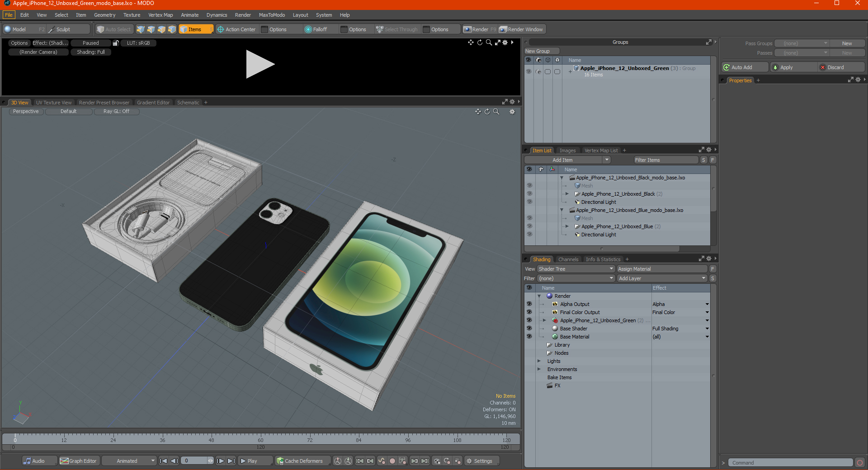Screen dimensions: 868x470
Task: Start render preview with the large play arrow
Action: 260,64
